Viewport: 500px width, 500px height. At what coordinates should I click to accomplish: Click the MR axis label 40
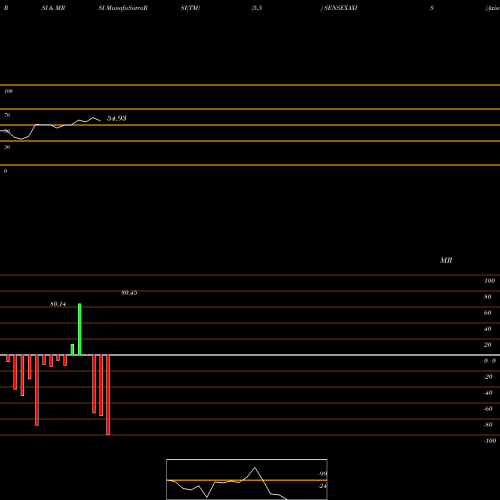coord(487,329)
